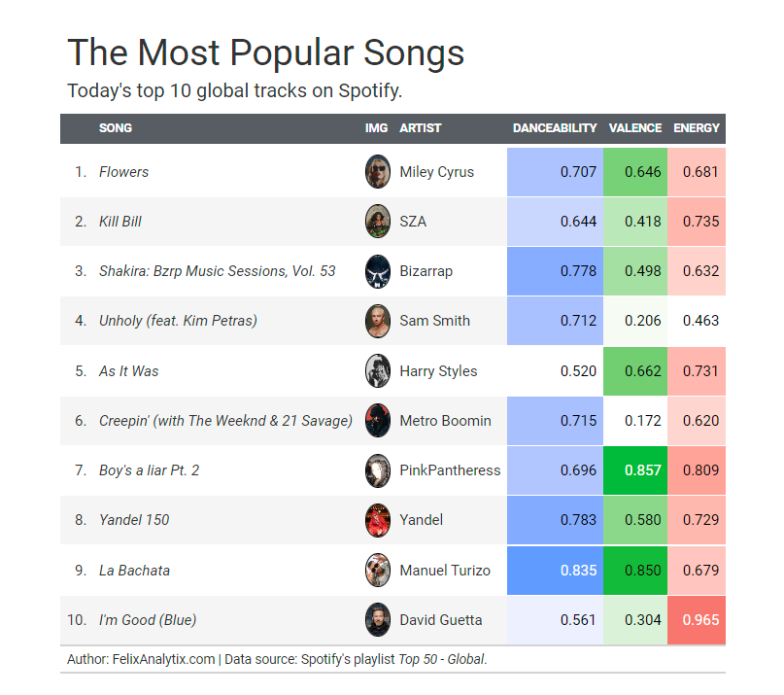Select the SONG column header

point(116,128)
